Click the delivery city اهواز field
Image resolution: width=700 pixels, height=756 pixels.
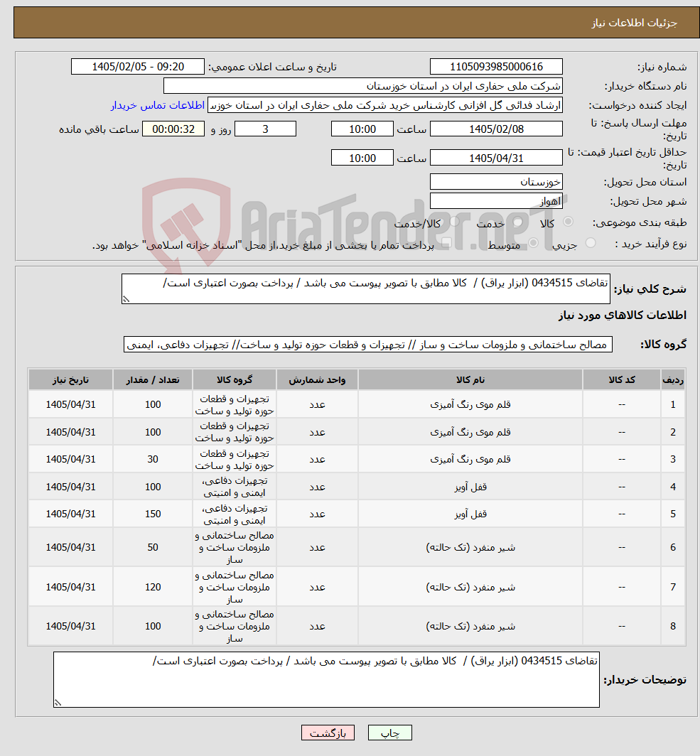pyautogui.click(x=496, y=201)
